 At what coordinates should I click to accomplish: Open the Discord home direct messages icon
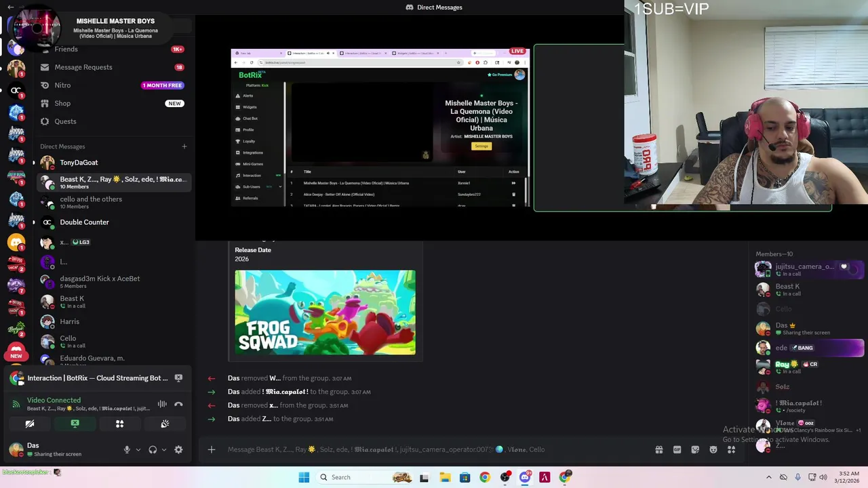click(16, 26)
